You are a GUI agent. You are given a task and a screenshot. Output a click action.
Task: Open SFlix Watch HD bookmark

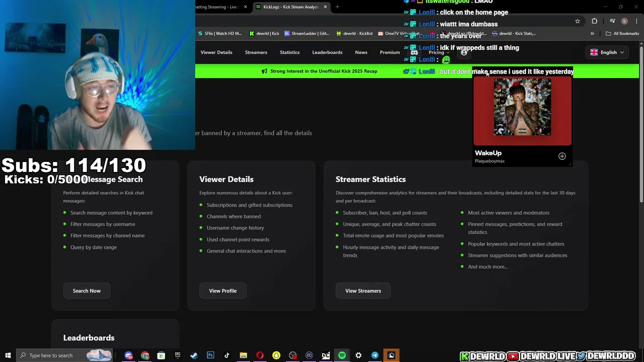pos(220,34)
